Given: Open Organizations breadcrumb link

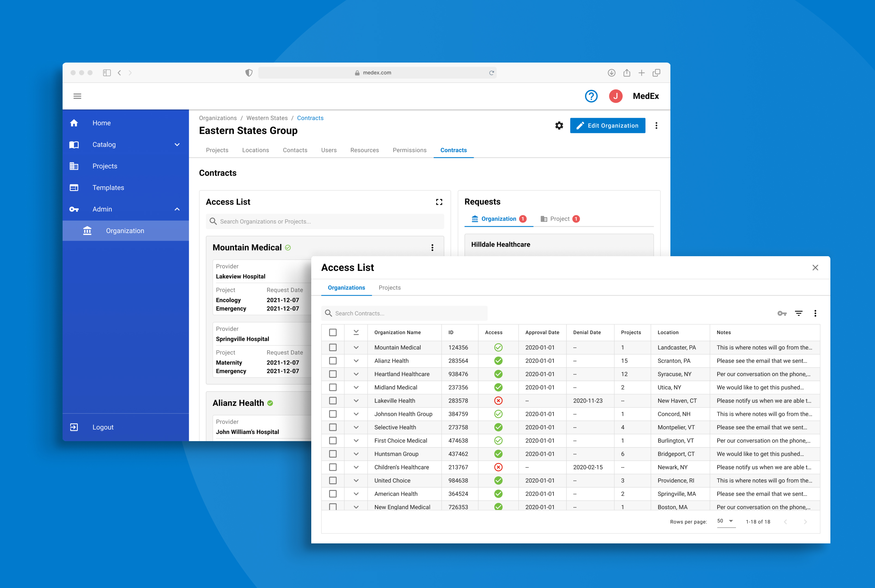Looking at the screenshot, I should coord(218,118).
